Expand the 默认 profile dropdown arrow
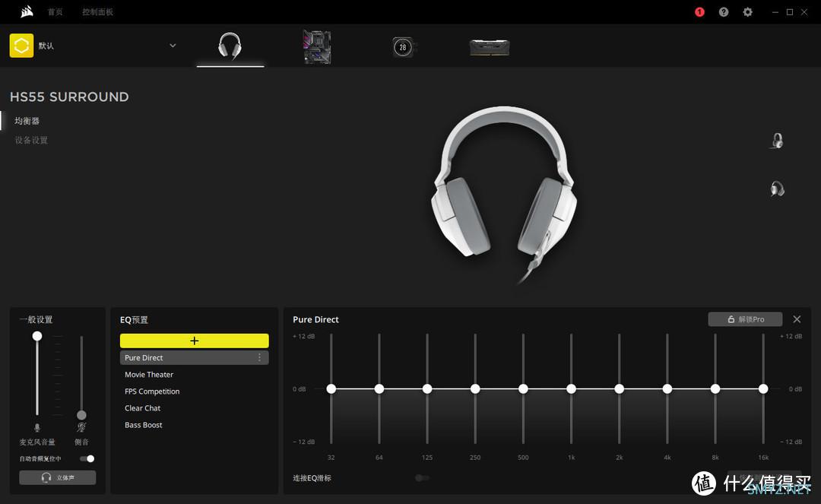The width and height of the screenshot is (821, 504). point(173,46)
